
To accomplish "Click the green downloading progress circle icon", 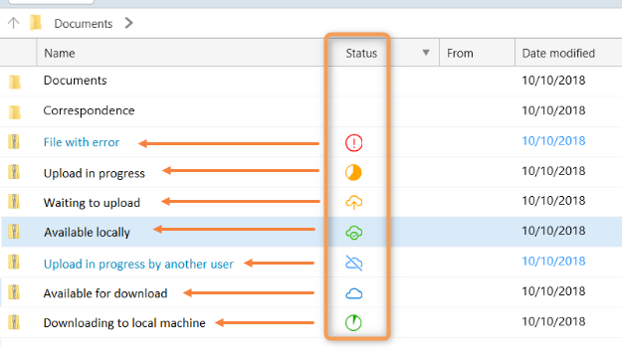I will tap(353, 322).
